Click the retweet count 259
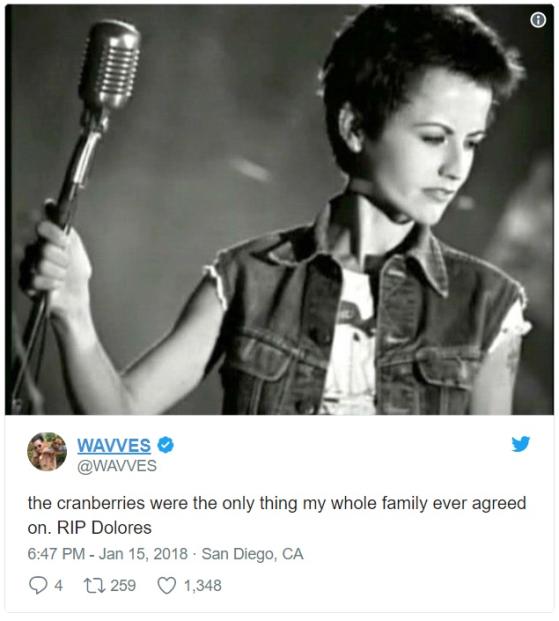 tap(123, 585)
